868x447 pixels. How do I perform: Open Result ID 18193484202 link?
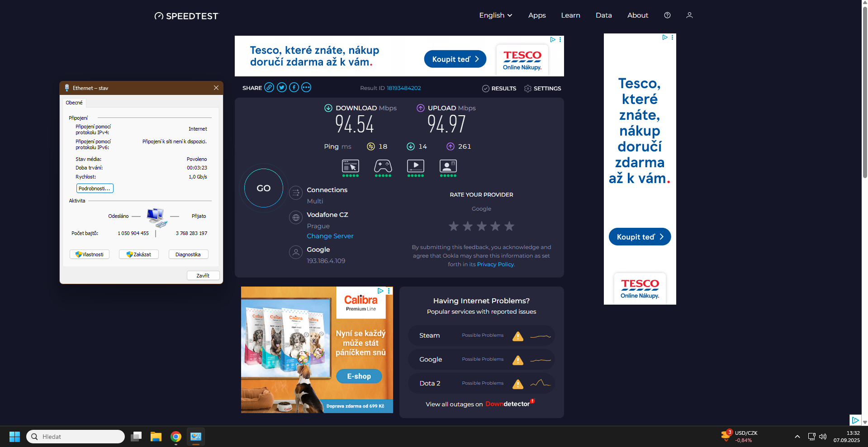[x=403, y=88]
